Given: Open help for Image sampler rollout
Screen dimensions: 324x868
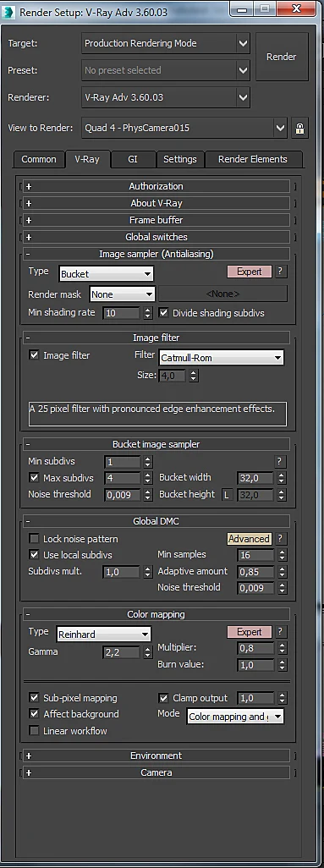Looking at the screenshot, I should [280, 272].
